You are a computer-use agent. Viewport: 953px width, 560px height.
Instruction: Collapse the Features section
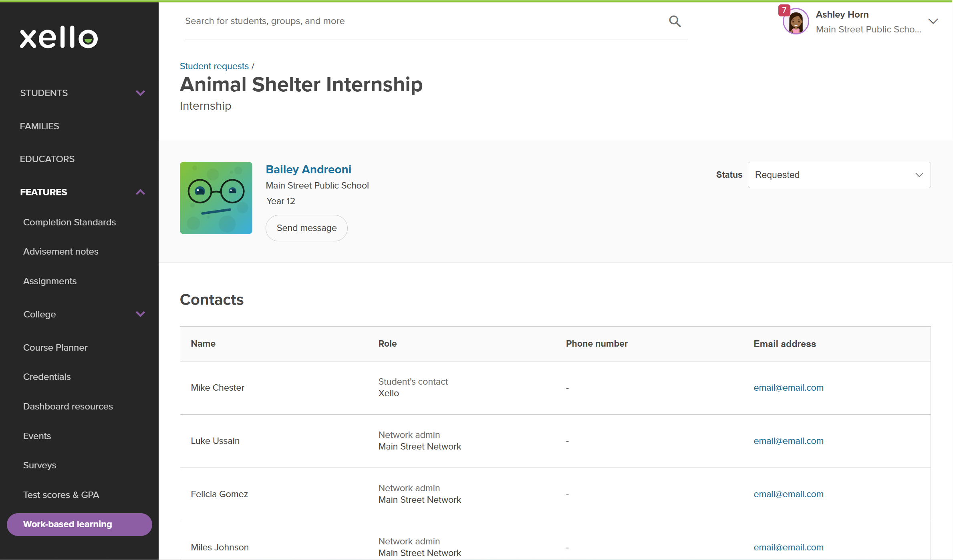click(140, 192)
